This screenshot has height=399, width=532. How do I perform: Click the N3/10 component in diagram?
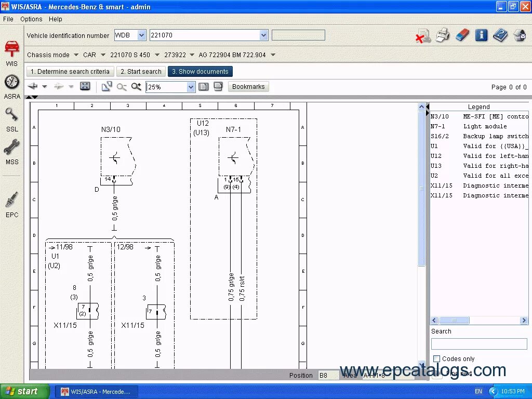pos(117,158)
